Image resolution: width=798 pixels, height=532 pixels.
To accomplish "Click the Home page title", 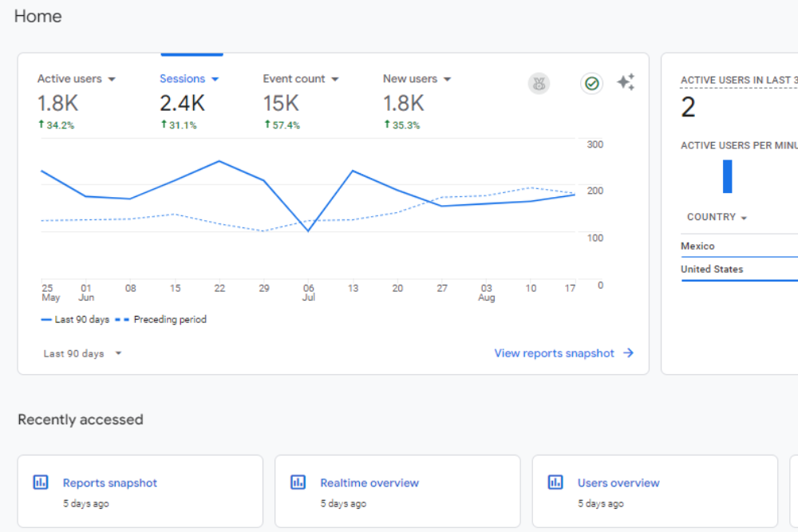I will [x=38, y=16].
